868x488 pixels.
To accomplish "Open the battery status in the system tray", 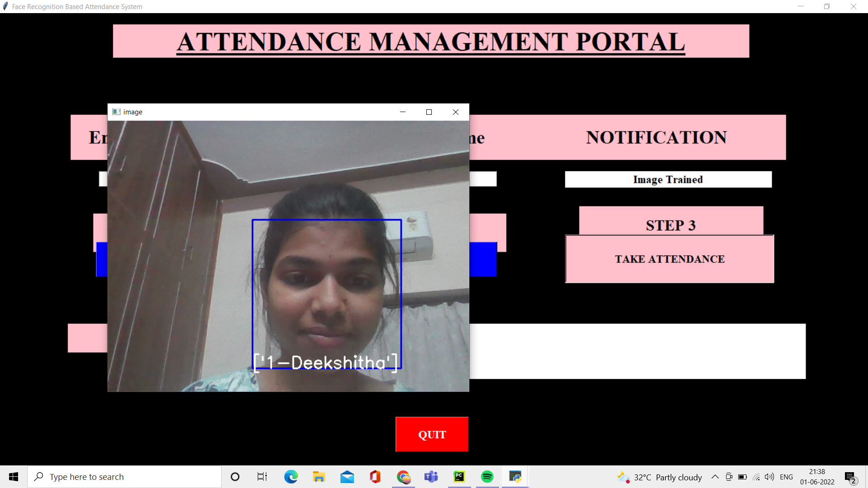I will click(x=743, y=477).
